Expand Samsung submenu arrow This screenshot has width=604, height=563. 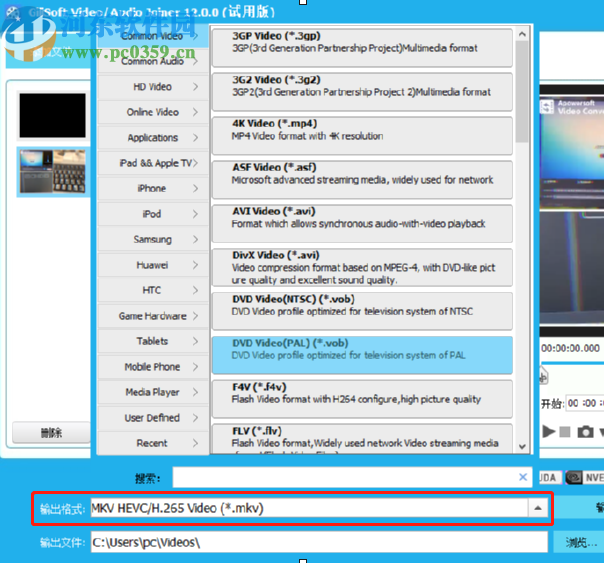(x=195, y=239)
